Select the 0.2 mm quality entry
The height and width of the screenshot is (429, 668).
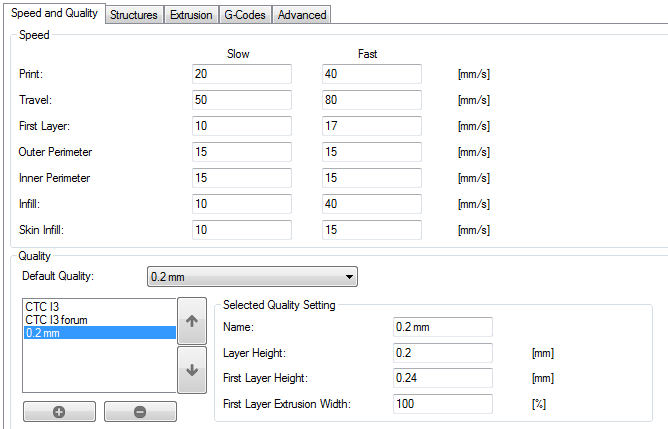pyautogui.click(x=42, y=332)
